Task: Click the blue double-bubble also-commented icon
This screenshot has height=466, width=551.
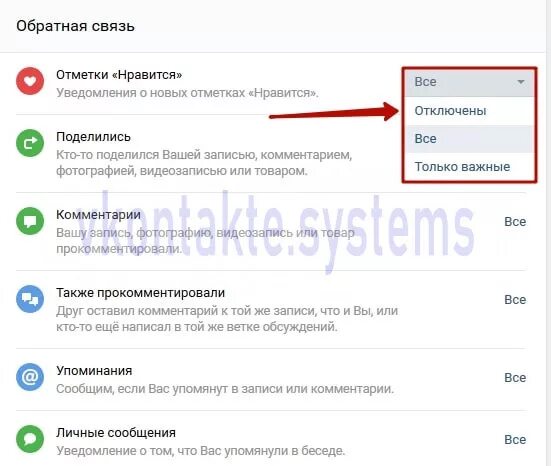Action: pos(30,299)
